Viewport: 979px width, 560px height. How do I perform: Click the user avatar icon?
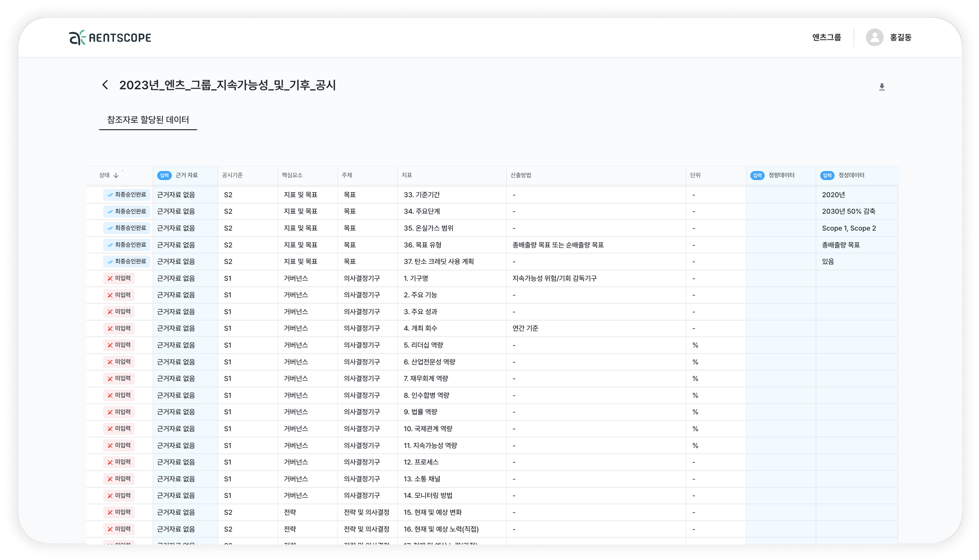(874, 37)
